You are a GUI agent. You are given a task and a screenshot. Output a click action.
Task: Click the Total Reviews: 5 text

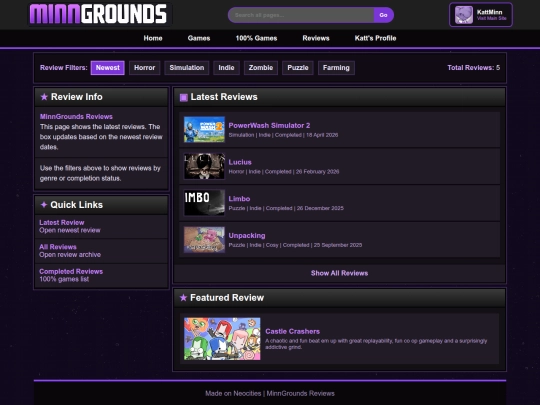tap(474, 68)
